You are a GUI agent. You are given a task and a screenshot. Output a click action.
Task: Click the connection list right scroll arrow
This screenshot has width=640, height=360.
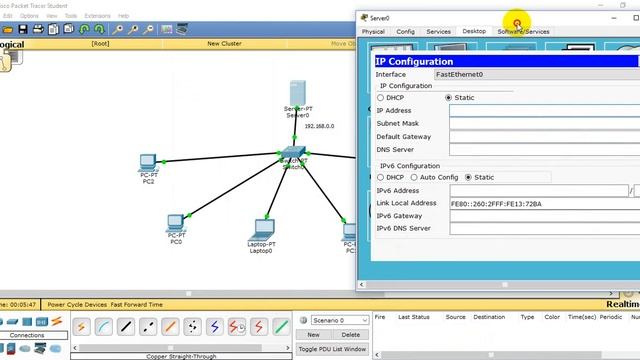[x=288, y=348]
